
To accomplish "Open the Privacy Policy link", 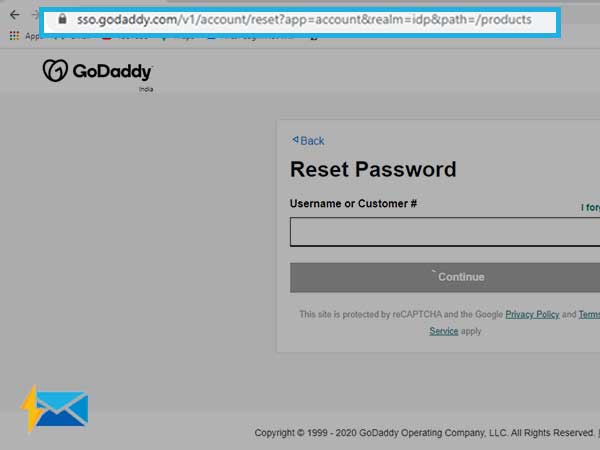I will pyautogui.click(x=532, y=315).
